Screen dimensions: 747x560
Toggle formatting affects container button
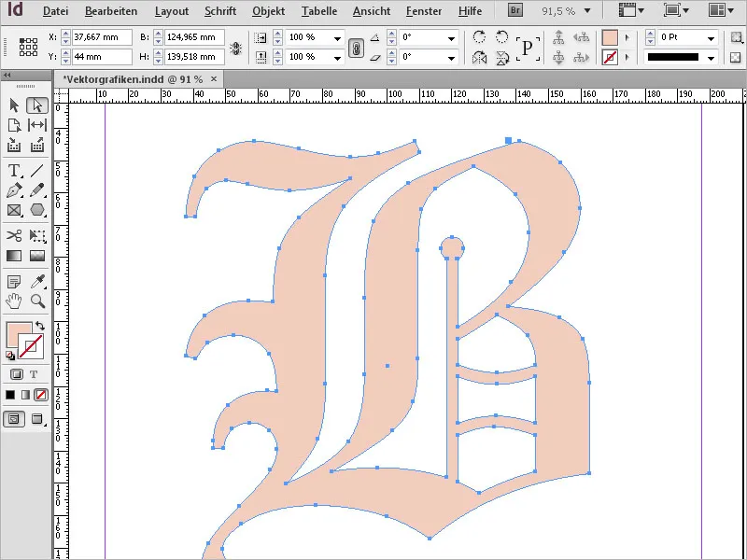tap(17, 374)
